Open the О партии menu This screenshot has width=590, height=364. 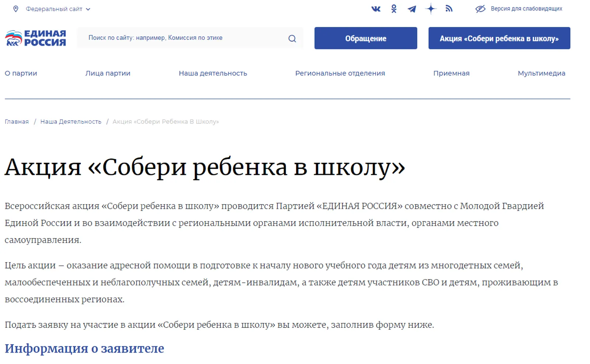[21, 73]
